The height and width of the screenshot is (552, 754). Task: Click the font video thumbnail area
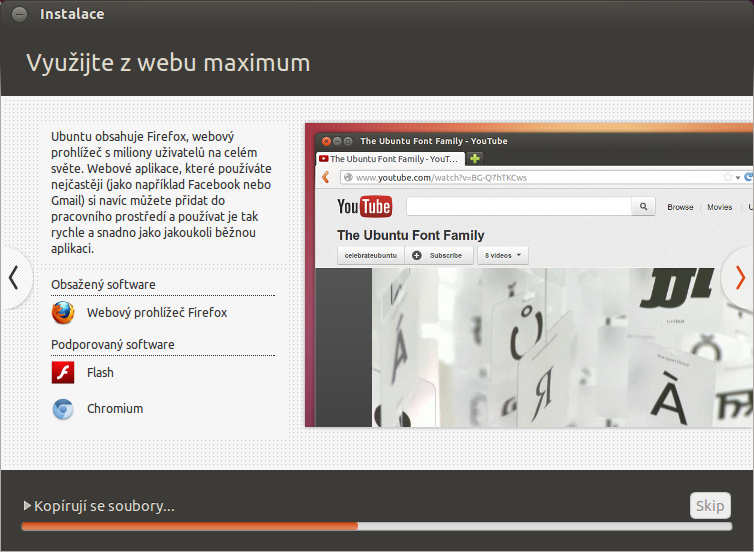563,347
